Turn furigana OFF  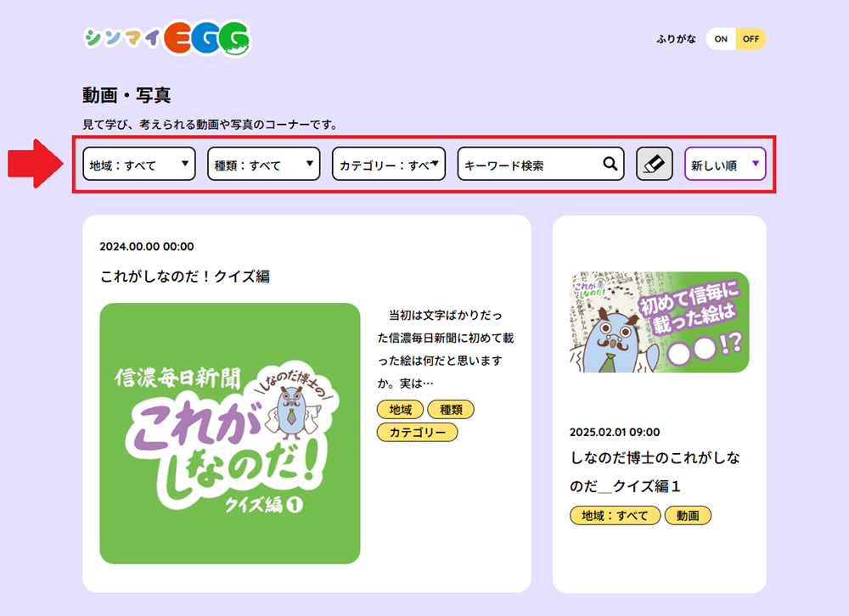coord(751,39)
